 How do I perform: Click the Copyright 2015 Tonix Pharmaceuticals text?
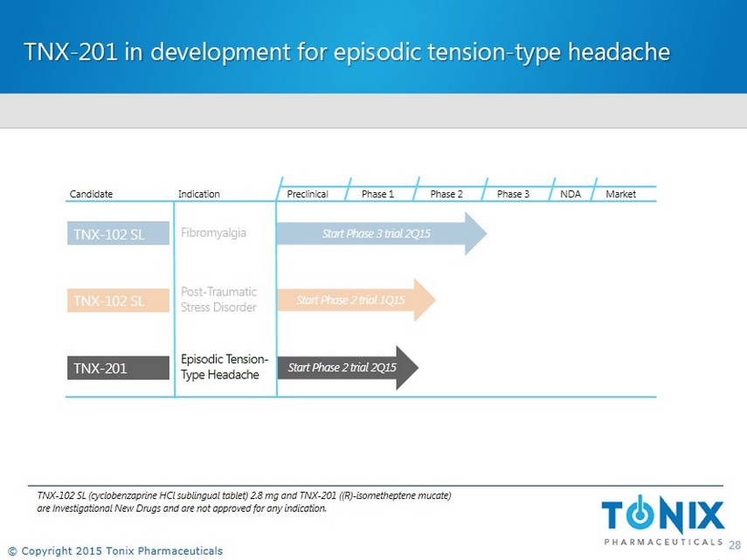coord(115,550)
